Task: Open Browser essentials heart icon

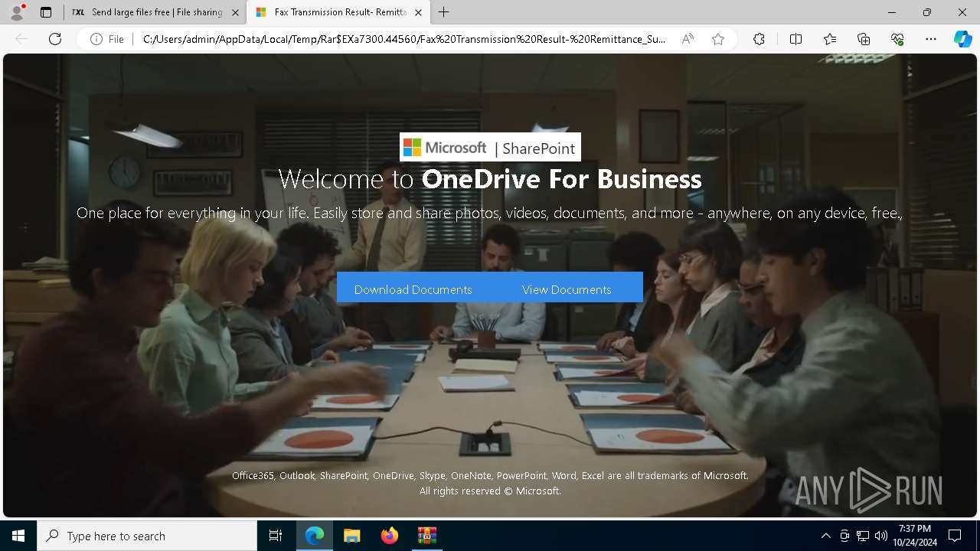Action: tap(897, 39)
